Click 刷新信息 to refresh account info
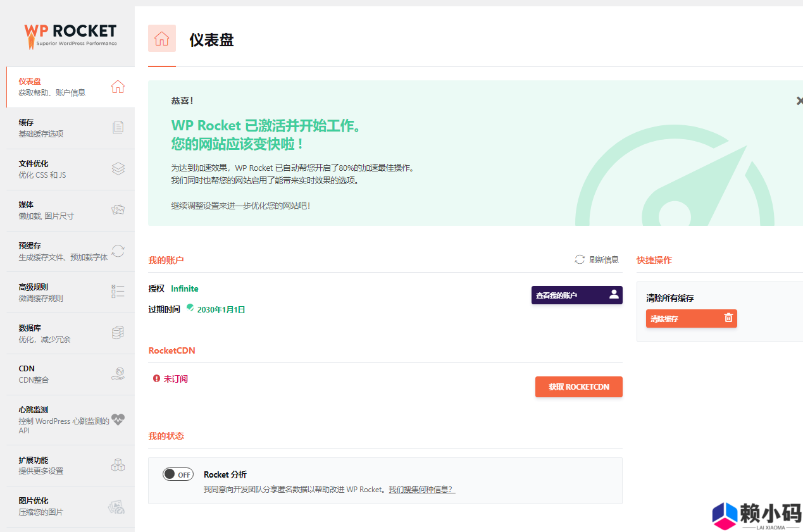This screenshot has width=803, height=532. 597,259
